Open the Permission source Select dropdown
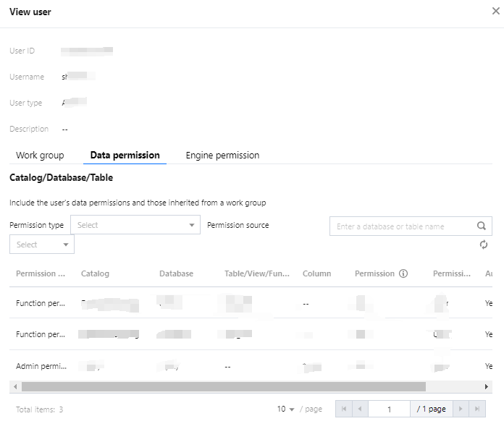Image resolution: width=504 pixels, height=429 pixels. pos(42,245)
